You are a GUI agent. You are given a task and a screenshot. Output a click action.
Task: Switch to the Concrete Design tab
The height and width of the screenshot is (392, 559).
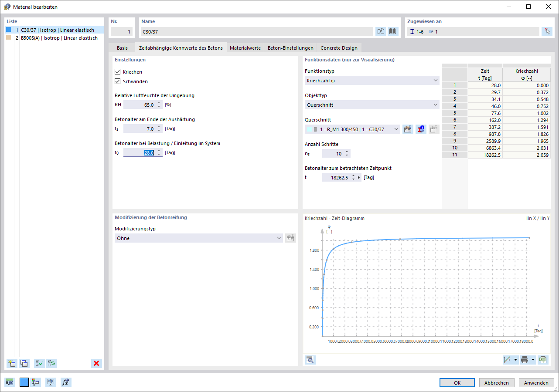point(339,48)
